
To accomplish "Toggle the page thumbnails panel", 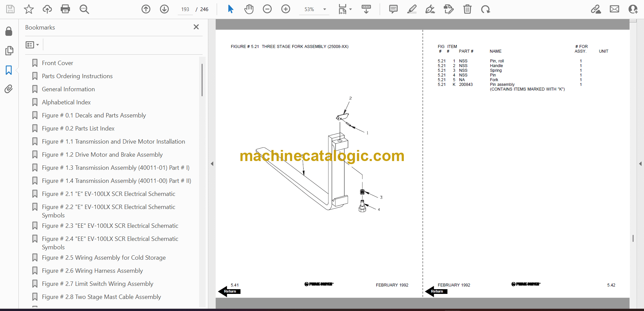I will (9, 51).
